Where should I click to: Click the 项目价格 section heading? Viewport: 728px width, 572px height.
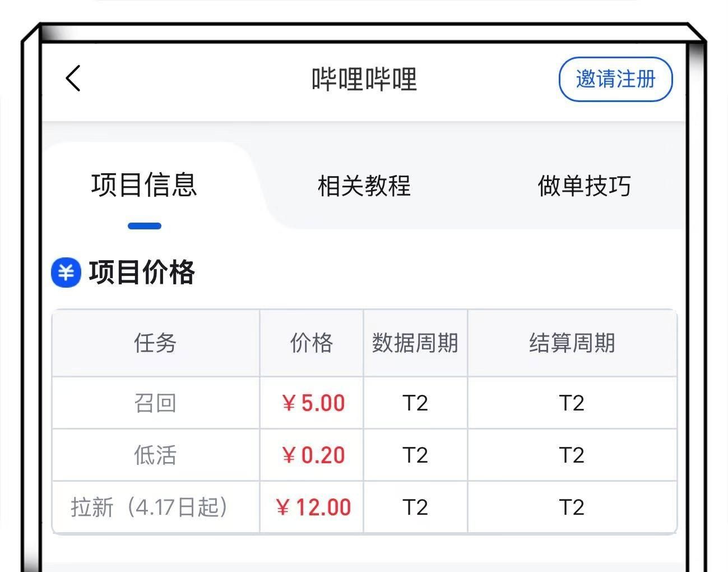click(142, 273)
